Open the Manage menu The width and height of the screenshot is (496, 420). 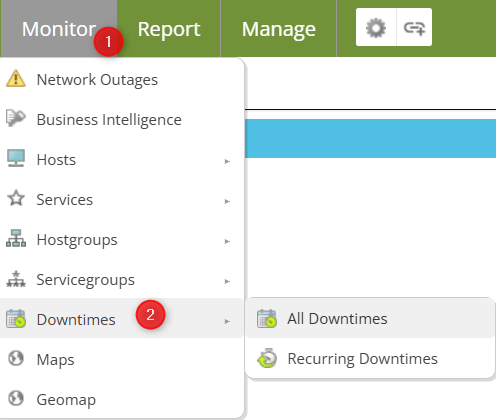pyautogui.click(x=279, y=29)
